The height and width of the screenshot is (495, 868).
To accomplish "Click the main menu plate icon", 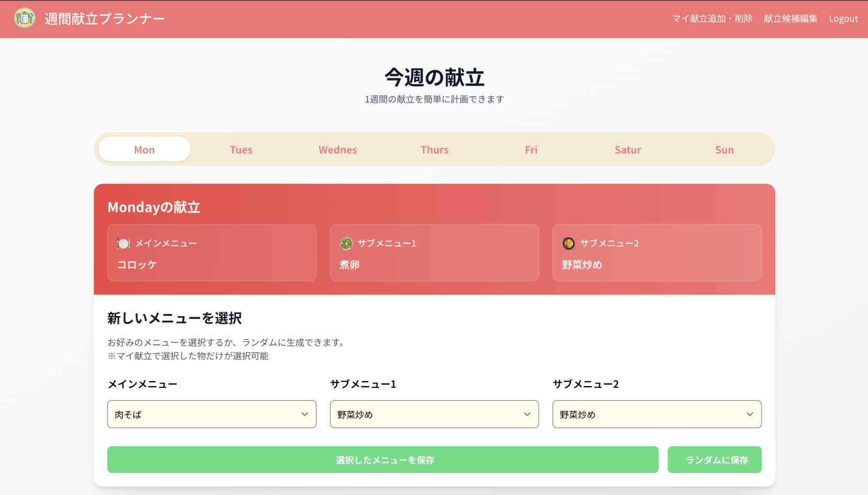I will (123, 243).
